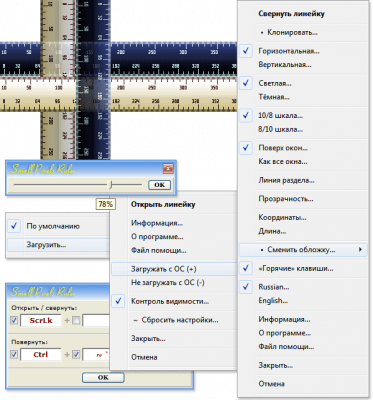This screenshot has height=400, width=373.
Task: Click the Ctrl hotkey field
Action: tap(41, 355)
